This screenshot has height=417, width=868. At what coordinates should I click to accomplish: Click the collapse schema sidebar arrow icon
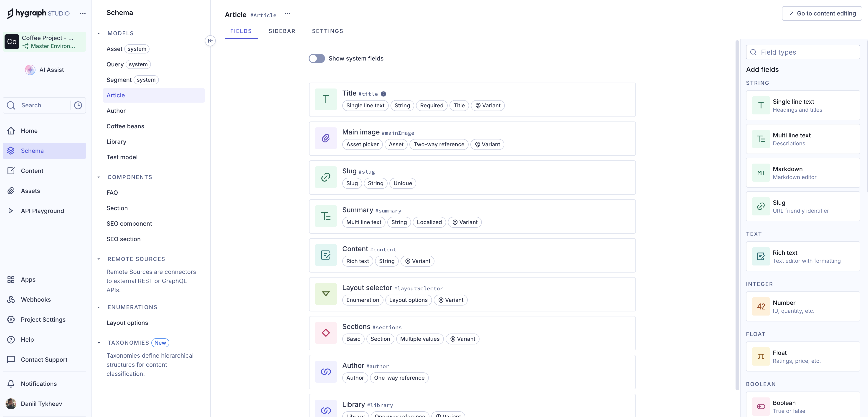pos(210,41)
